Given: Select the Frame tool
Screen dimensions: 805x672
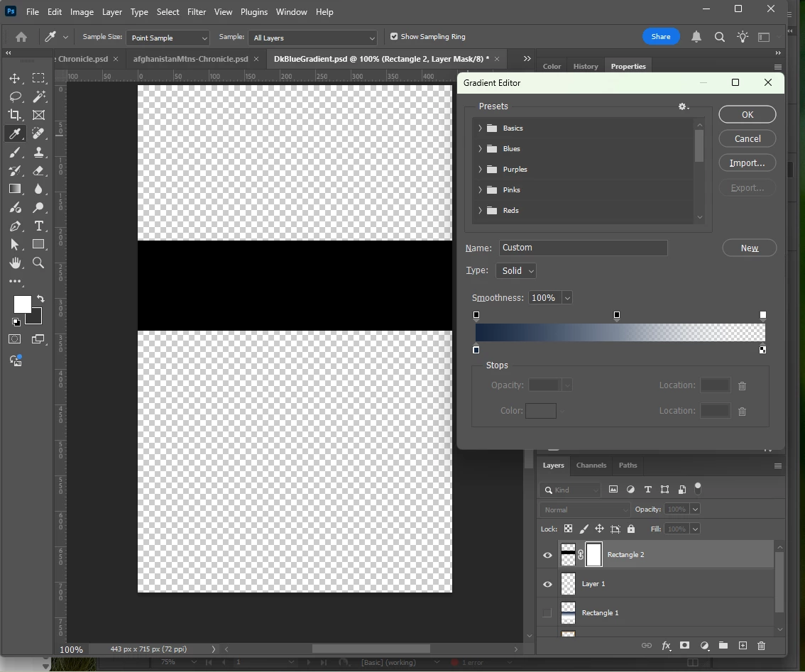Looking at the screenshot, I should pyautogui.click(x=38, y=115).
